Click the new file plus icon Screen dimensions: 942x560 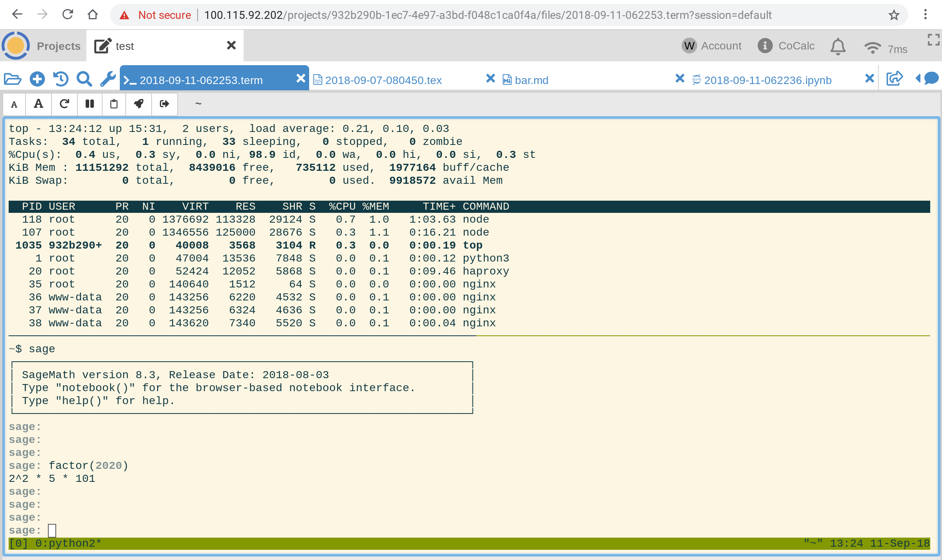(37, 79)
